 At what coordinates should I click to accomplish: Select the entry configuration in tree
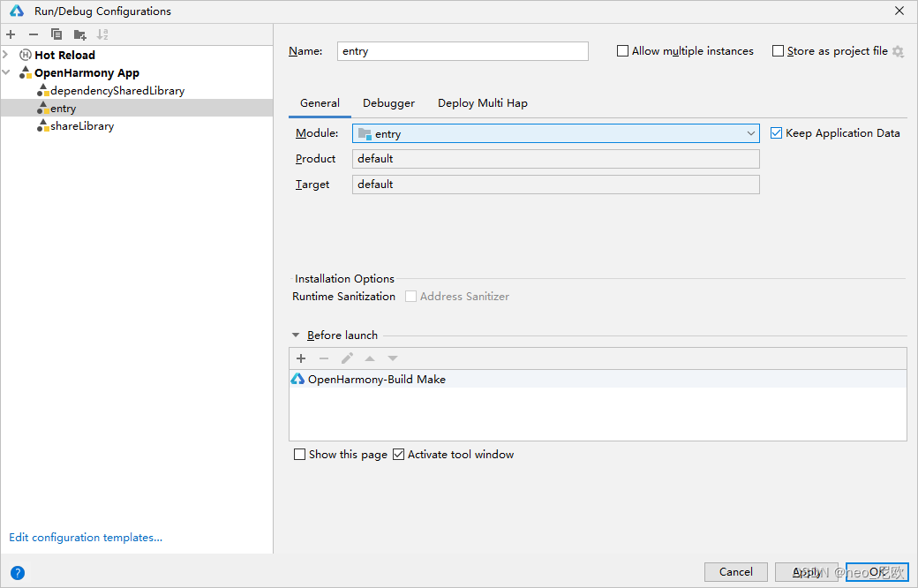point(137,108)
